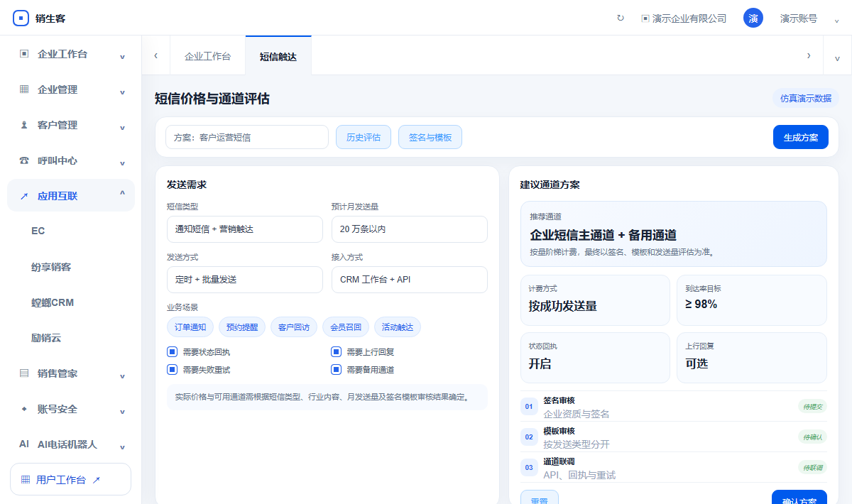Click the refresh icon in header
The width and height of the screenshot is (852, 504).
pyautogui.click(x=621, y=18)
